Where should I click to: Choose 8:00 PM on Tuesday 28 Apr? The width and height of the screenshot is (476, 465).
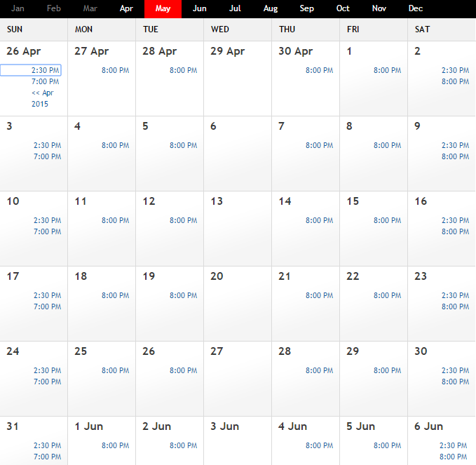coord(184,70)
